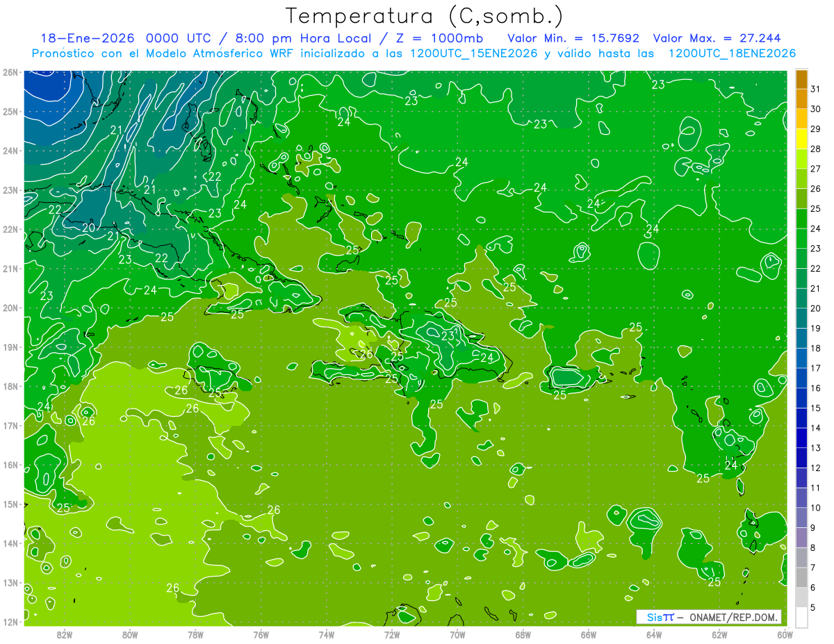Click the 'Valor Min. = 15.7692' text
The height and width of the screenshot is (644, 834).
tap(573, 38)
